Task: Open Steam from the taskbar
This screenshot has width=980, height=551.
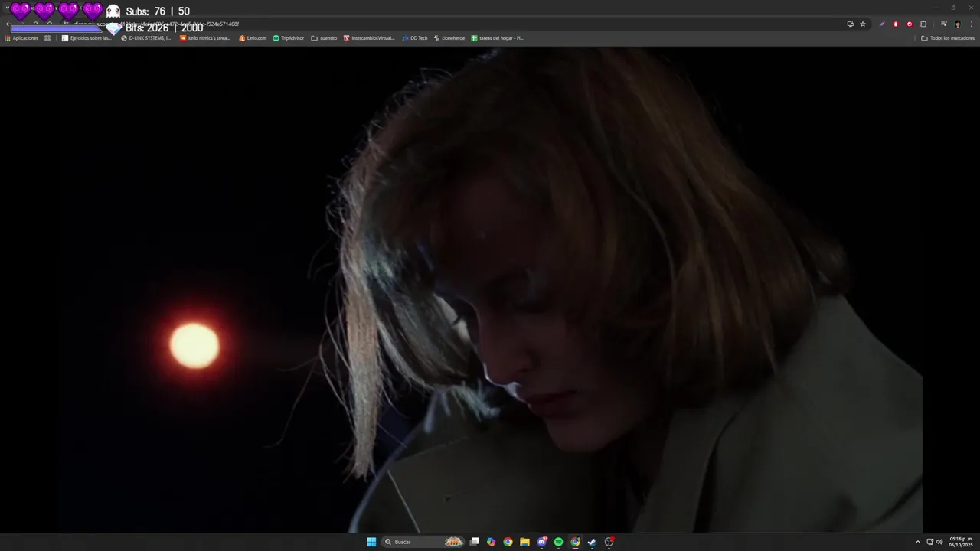Action: (x=592, y=542)
